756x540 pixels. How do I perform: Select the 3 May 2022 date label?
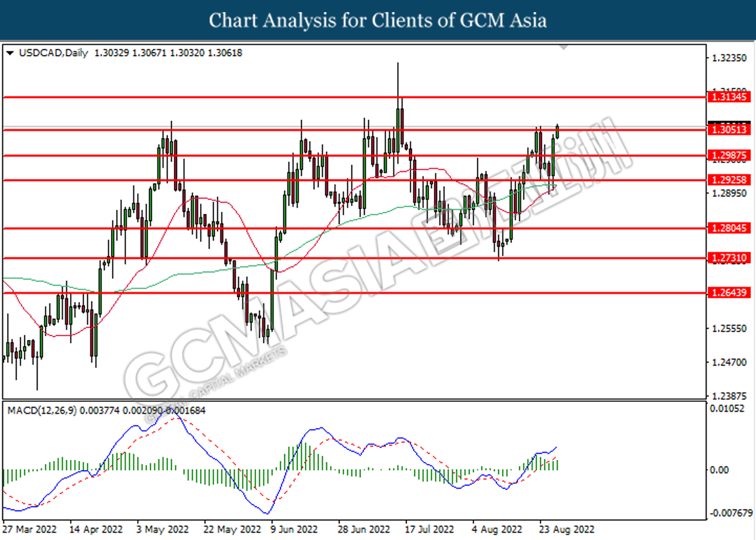[162, 529]
